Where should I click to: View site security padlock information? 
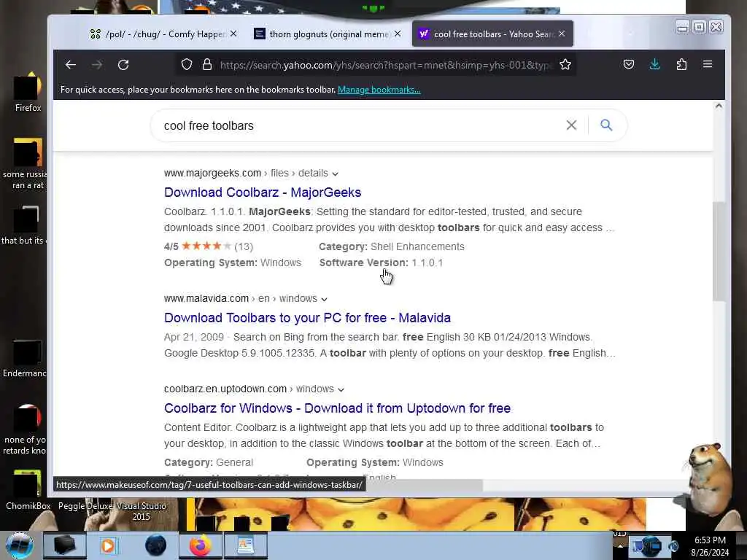206,65
